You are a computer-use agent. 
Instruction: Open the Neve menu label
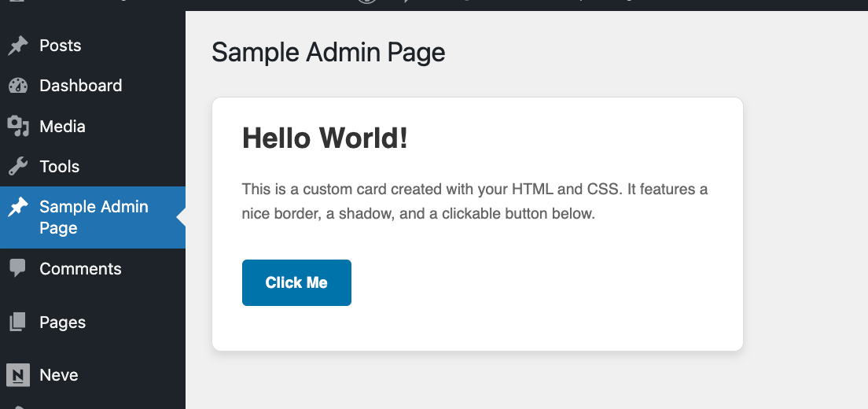click(59, 375)
